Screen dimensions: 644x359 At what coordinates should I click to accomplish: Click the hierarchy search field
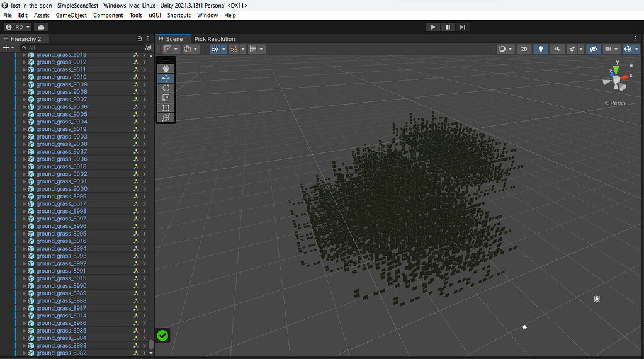[x=81, y=48]
